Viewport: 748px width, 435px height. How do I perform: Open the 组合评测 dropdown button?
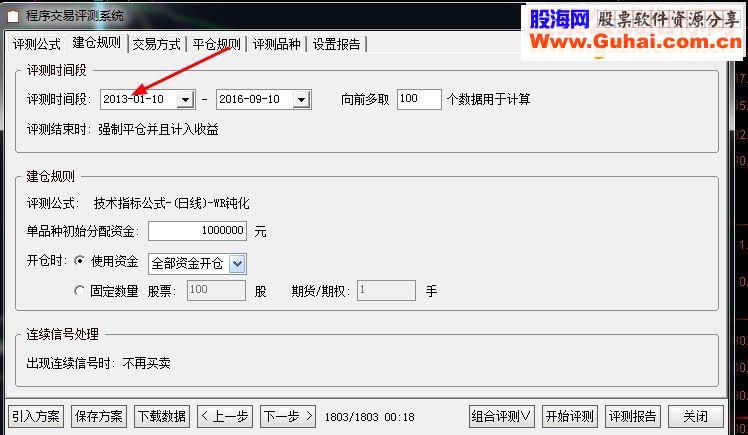[502, 416]
